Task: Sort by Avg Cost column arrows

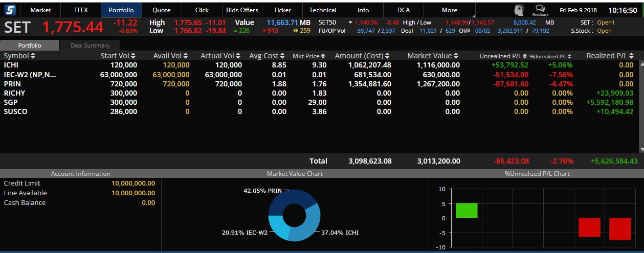Action: tap(282, 56)
